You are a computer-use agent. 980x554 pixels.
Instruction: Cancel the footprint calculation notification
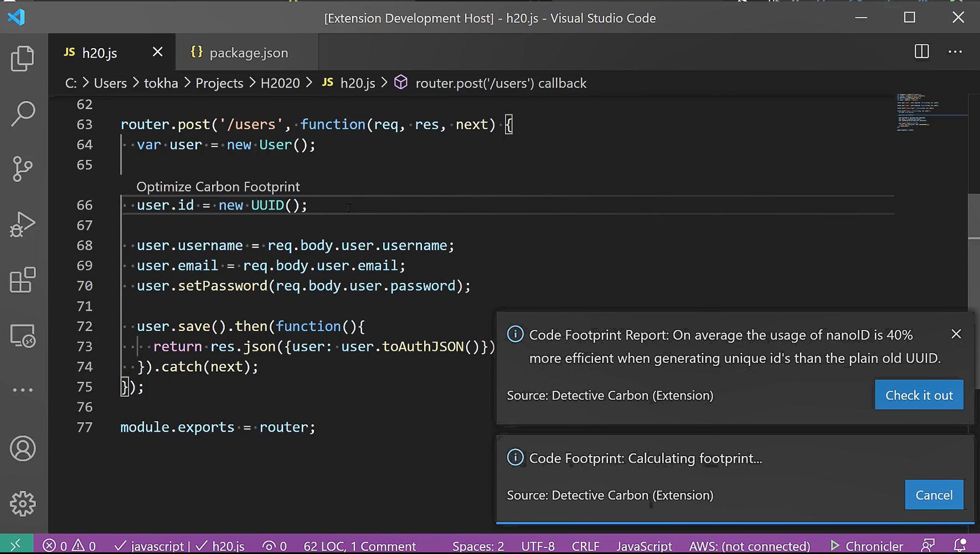tap(934, 494)
